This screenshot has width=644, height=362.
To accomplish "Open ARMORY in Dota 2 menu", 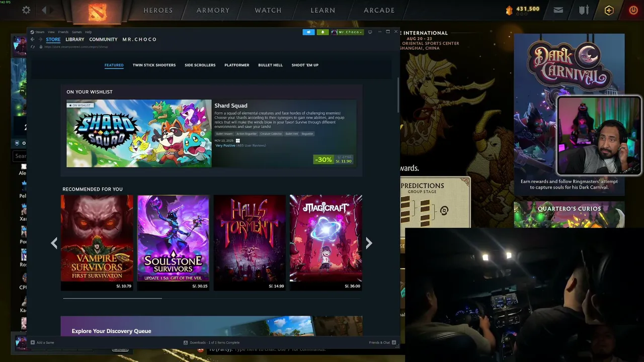I will pos(213,10).
